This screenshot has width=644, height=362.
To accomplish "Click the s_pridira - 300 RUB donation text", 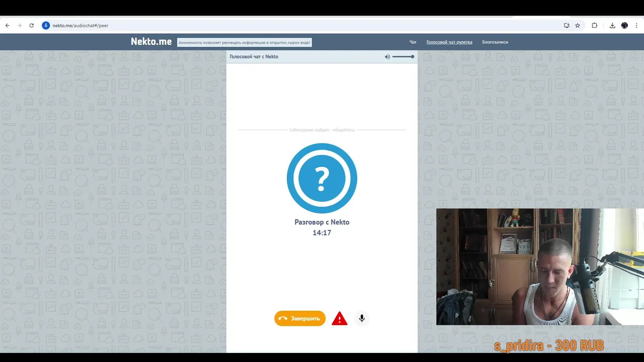I will point(548,346).
